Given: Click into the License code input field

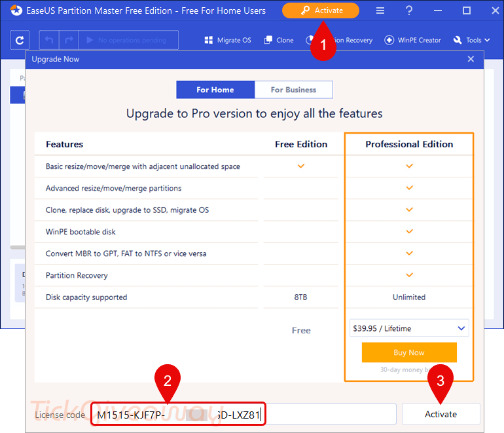Looking at the screenshot, I should click(243, 415).
